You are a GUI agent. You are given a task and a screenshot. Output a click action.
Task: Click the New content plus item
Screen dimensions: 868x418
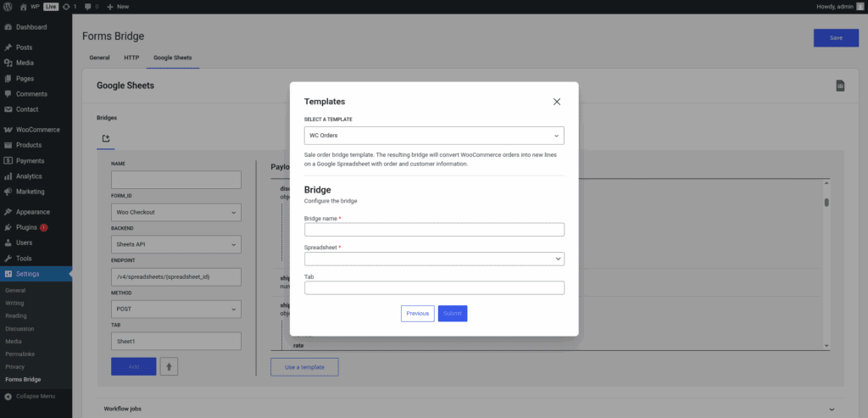[118, 7]
